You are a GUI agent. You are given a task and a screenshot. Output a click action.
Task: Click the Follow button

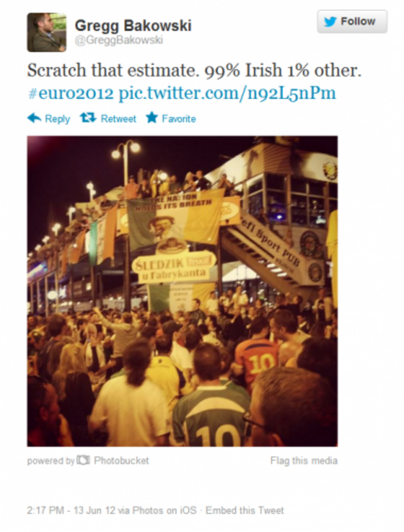(x=352, y=21)
